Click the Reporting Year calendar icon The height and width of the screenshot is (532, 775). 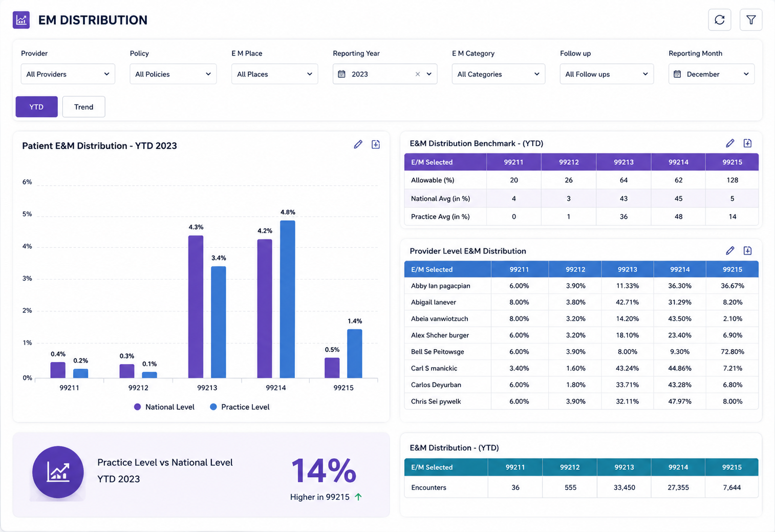click(342, 74)
